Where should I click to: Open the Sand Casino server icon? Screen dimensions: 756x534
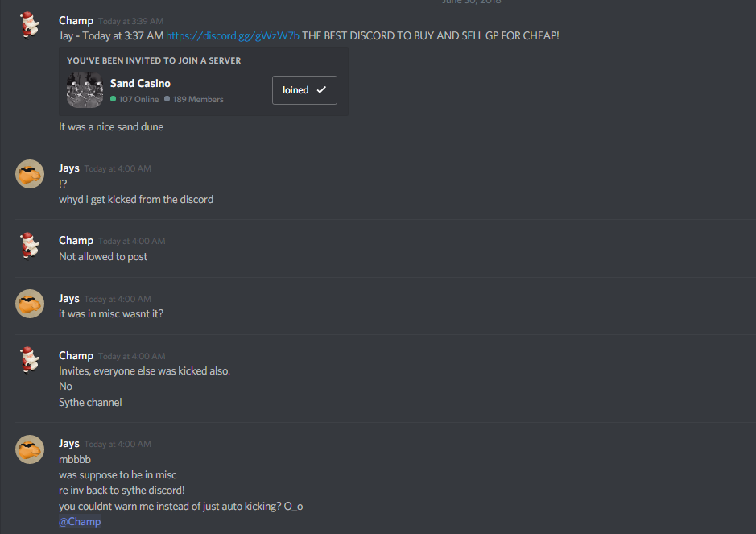(85, 89)
